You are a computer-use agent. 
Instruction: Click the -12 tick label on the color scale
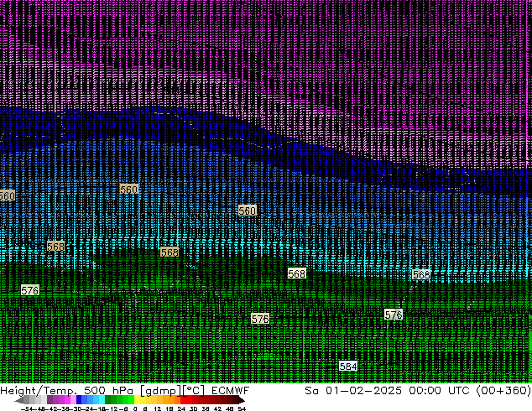point(112,408)
